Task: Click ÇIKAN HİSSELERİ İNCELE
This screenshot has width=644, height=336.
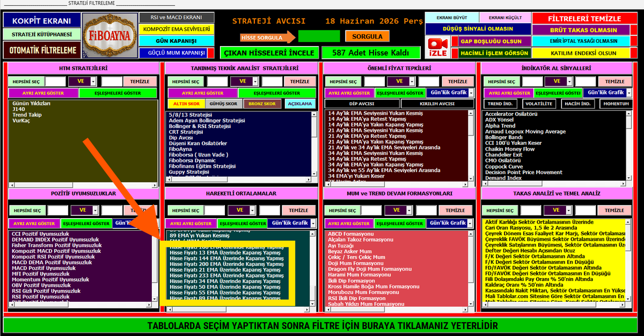Action: (269, 53)
